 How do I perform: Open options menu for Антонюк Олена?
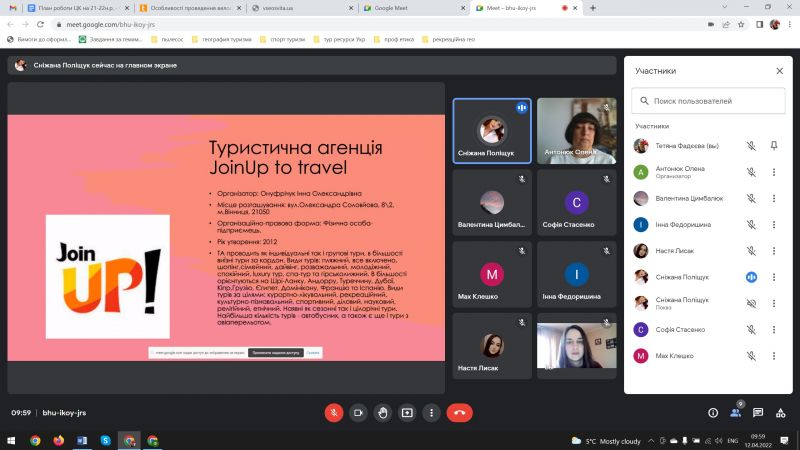point(774,172)
